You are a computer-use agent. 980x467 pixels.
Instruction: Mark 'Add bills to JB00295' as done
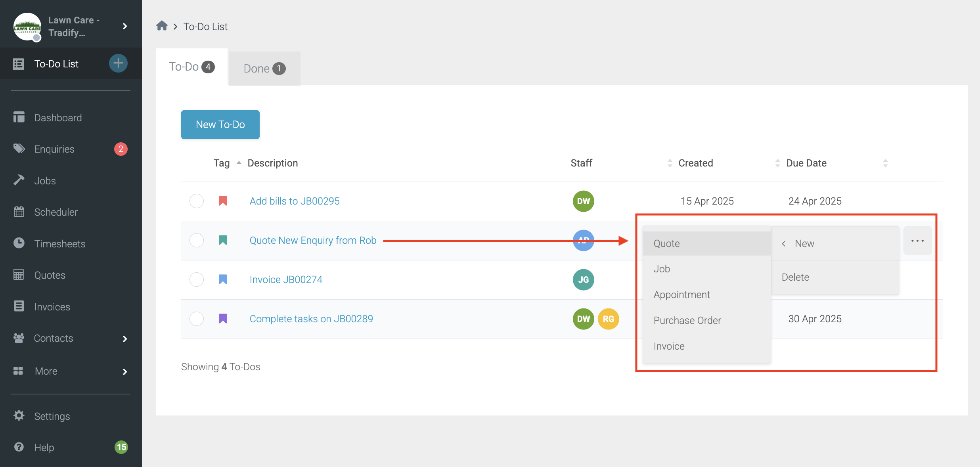197,201
